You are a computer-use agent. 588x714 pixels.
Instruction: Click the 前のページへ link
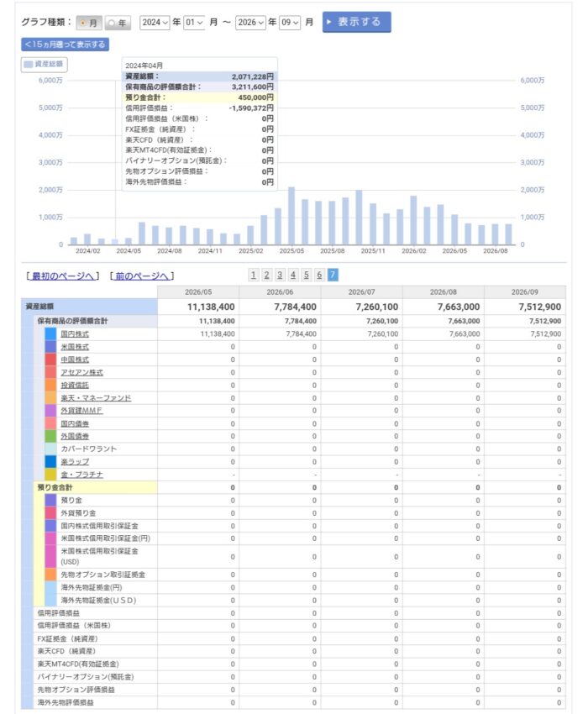142,276
